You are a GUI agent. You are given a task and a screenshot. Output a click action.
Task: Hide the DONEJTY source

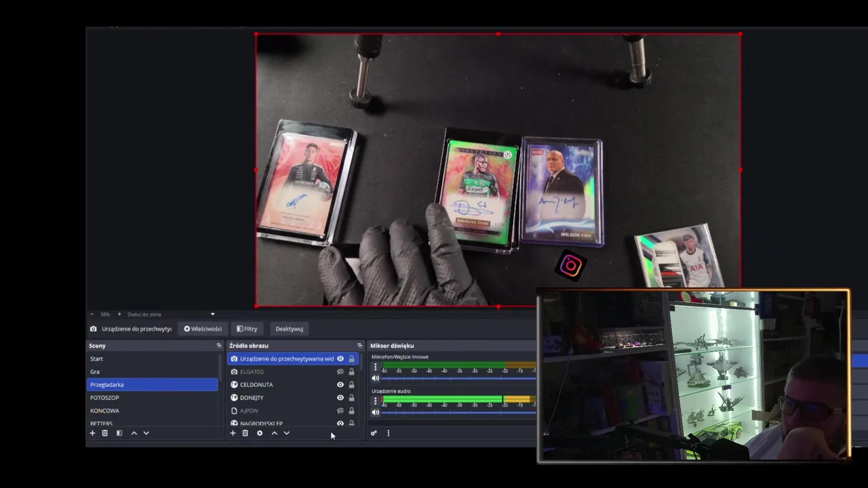click(x=340, y=397)
